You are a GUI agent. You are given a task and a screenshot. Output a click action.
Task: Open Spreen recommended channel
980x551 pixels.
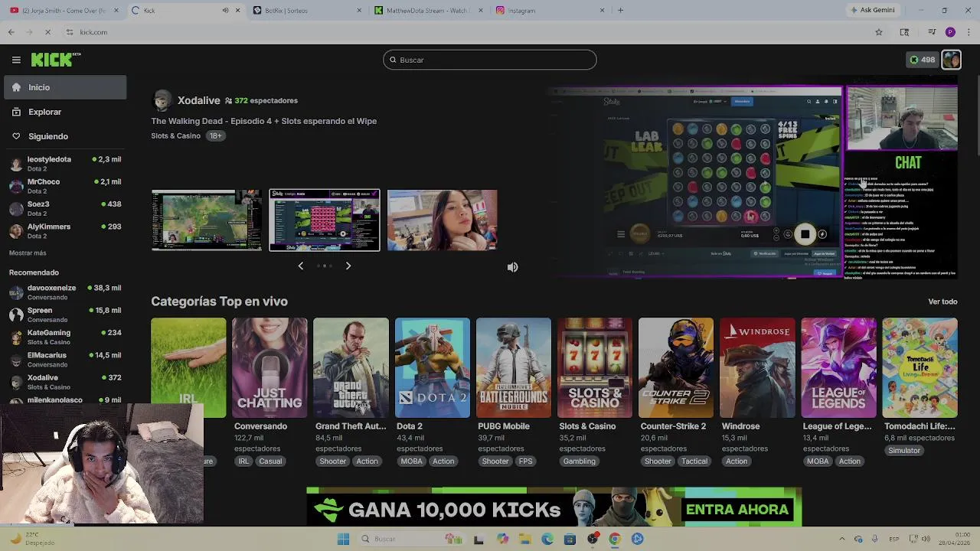(x=64, y=314)
